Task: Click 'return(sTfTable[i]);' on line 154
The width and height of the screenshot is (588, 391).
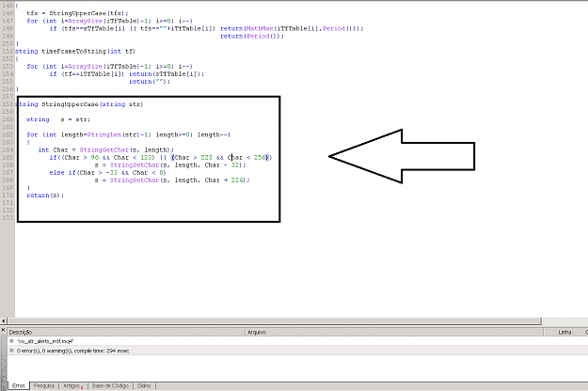Action: pyautogui.click(x=167, y=73)
